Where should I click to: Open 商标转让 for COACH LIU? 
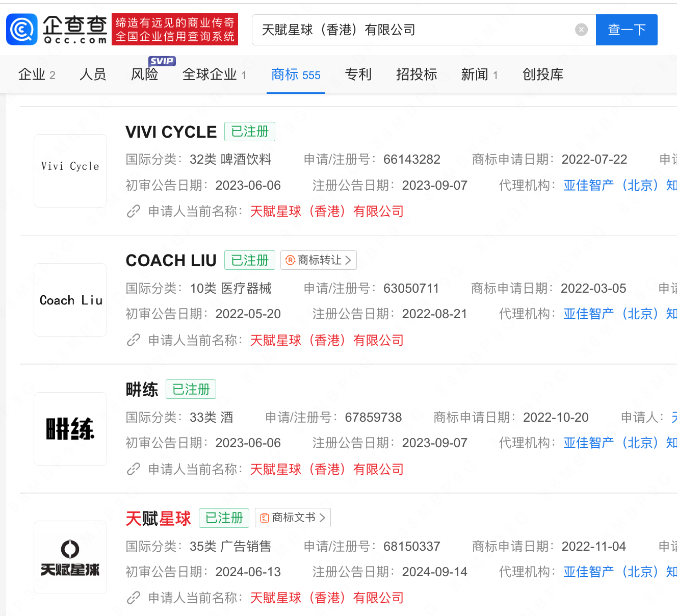point(319,260)
